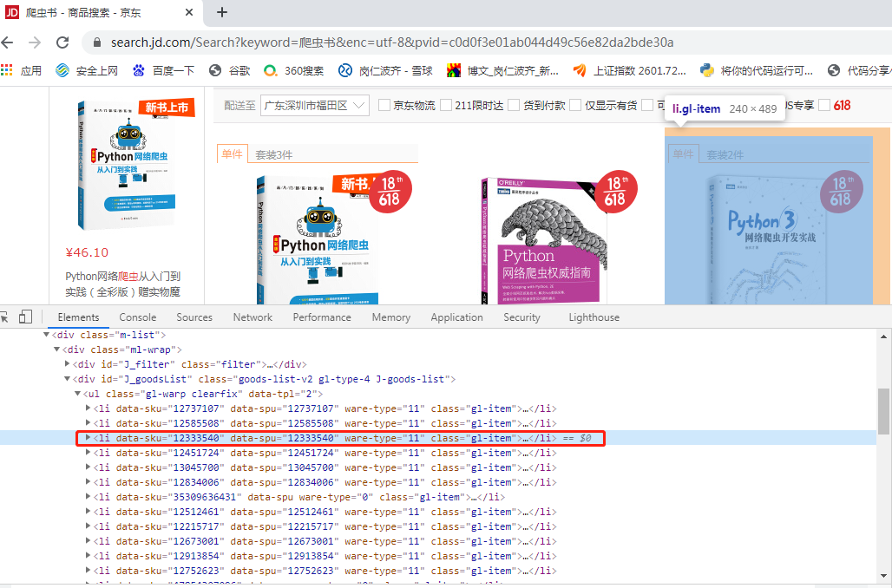
Task: Expand the li data-sku 12737107 node
Action: click(89, 408)
